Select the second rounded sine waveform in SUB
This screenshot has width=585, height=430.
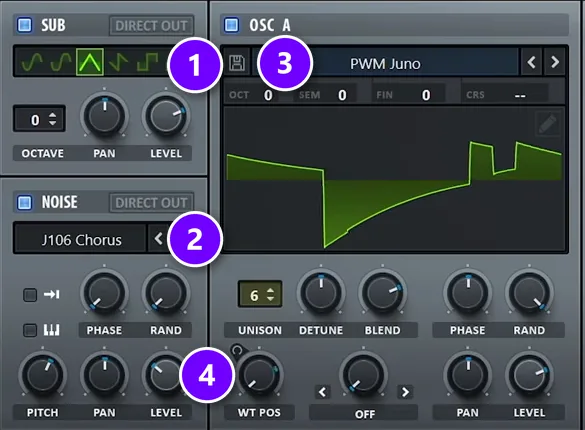pyautogui.click(x=61, y=62)
